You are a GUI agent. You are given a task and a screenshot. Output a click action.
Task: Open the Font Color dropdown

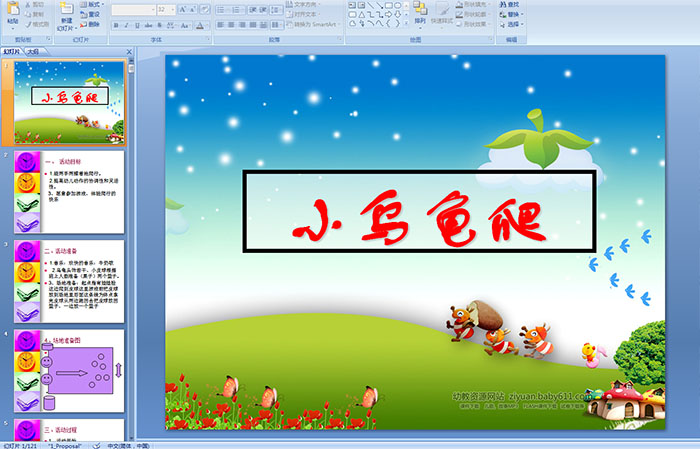point(207,26)
